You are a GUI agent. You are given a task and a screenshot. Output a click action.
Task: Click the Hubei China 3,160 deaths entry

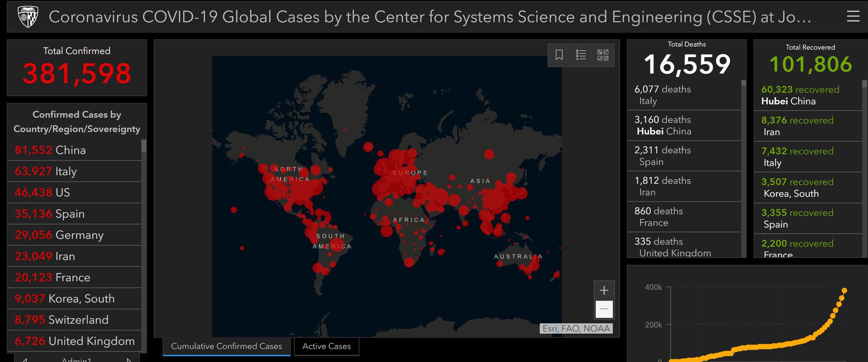(684, 126)
